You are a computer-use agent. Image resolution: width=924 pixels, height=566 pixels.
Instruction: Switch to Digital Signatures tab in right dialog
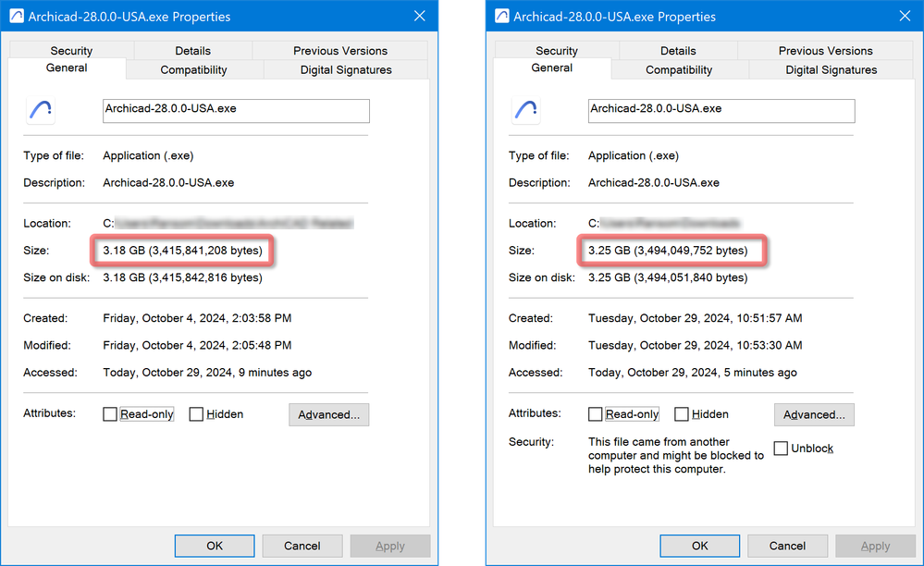click(832, 70)
